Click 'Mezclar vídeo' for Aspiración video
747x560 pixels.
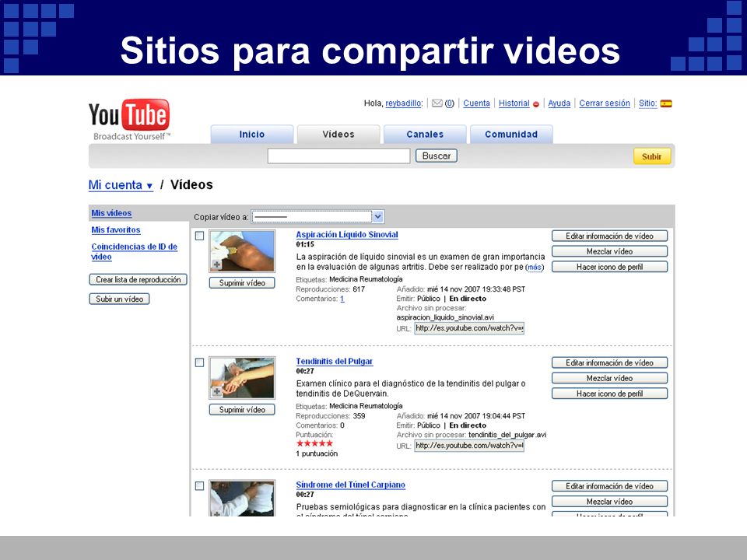[x=609, y=251]
